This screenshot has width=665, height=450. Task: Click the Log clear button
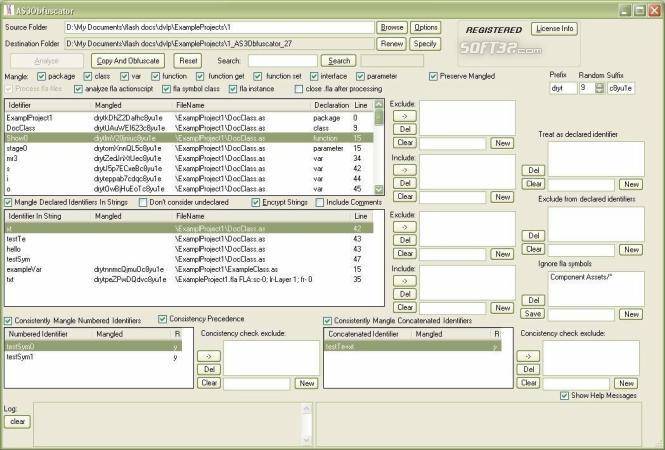tap(17, 422)
